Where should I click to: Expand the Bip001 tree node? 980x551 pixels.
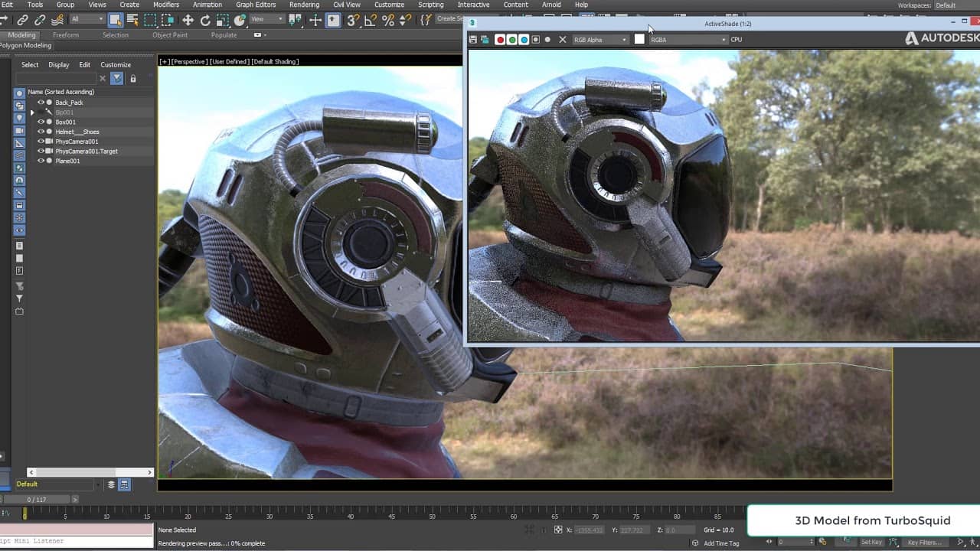(32, 112)
